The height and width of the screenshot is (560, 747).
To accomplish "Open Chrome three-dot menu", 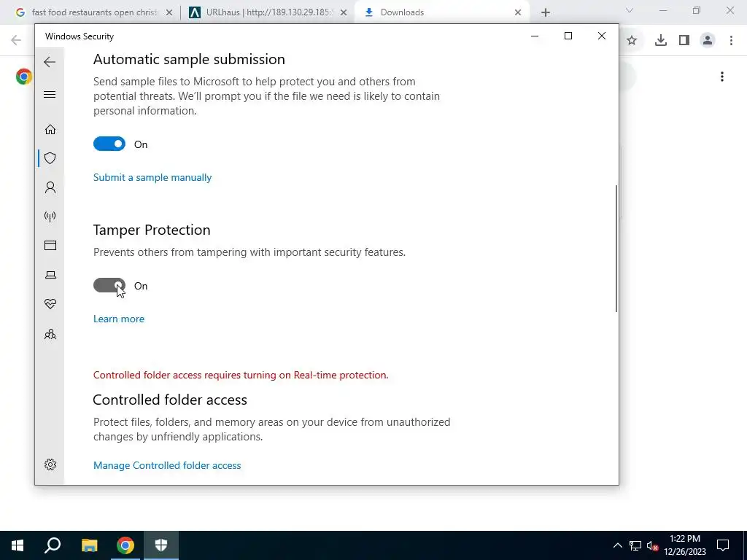I will (731, 41).
